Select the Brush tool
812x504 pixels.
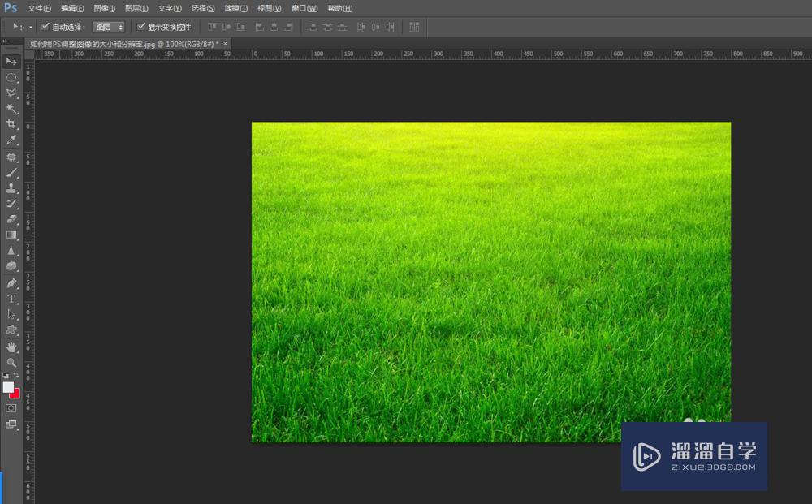coord(11,172)
